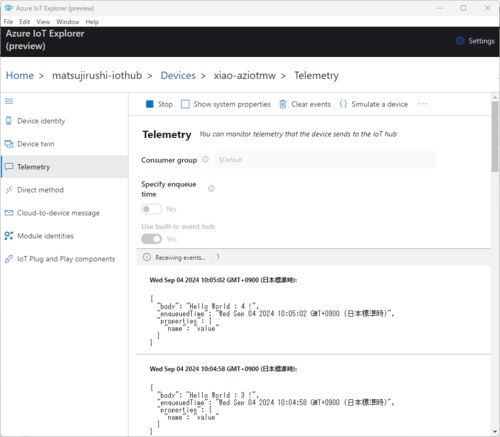Screen dimensions: 500x437
Task: Click the Azure IoT Explorer (preview) header title
Action: 45,40
